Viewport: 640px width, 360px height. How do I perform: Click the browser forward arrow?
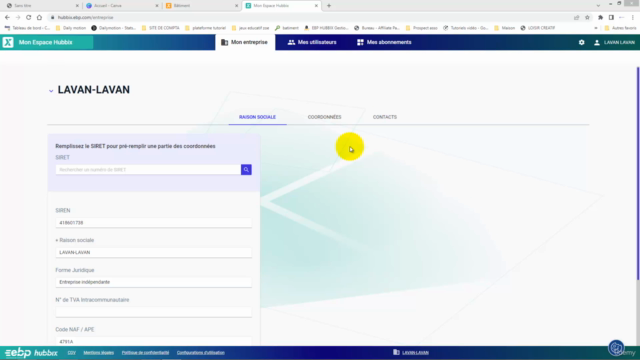pyautogui.click(x=18, y=18)
